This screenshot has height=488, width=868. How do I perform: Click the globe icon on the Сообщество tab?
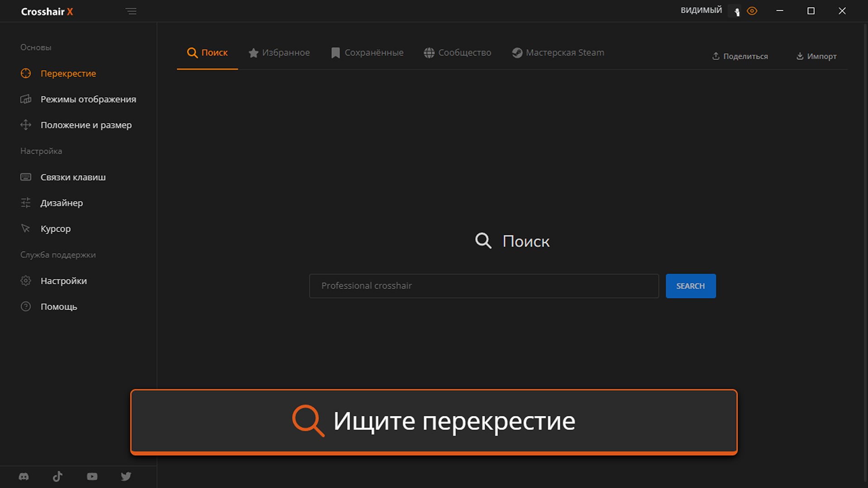[x=429, y=53]
